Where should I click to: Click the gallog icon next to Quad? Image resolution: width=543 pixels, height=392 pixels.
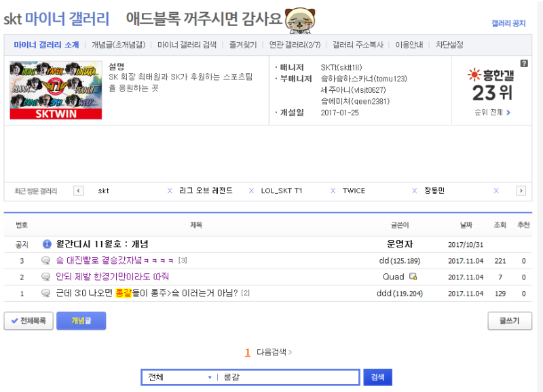click(x=413, y=277)
